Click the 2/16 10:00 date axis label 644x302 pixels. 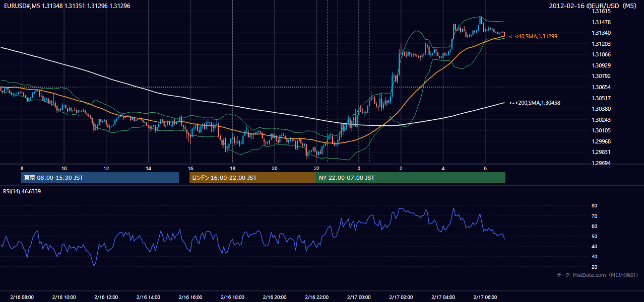coord(64,297)
